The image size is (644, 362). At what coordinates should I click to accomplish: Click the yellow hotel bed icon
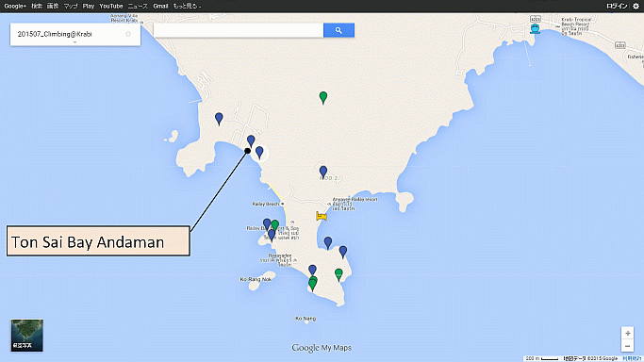tap(322, 216)
